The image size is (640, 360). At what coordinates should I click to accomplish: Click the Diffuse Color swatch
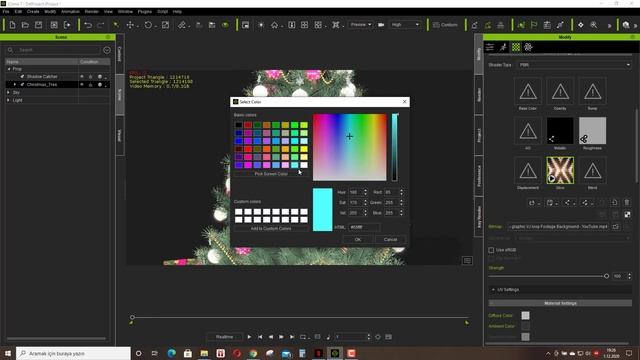(x=525, y=316)
